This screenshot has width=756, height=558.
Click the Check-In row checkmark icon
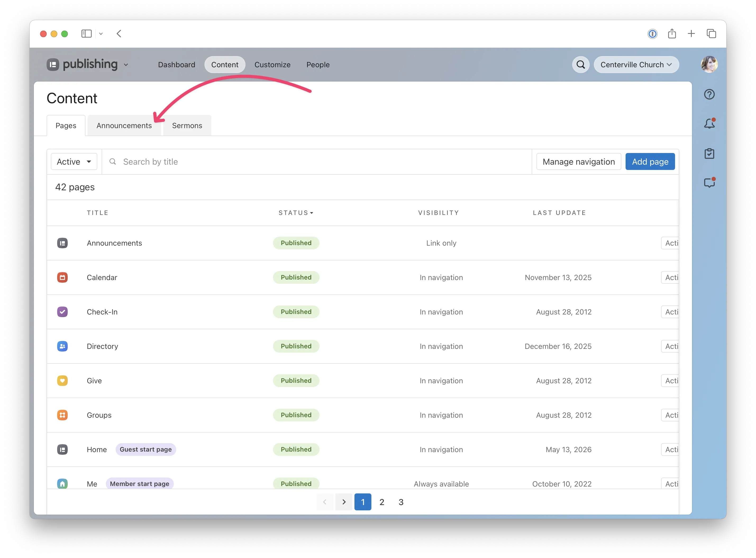[62, 312]
